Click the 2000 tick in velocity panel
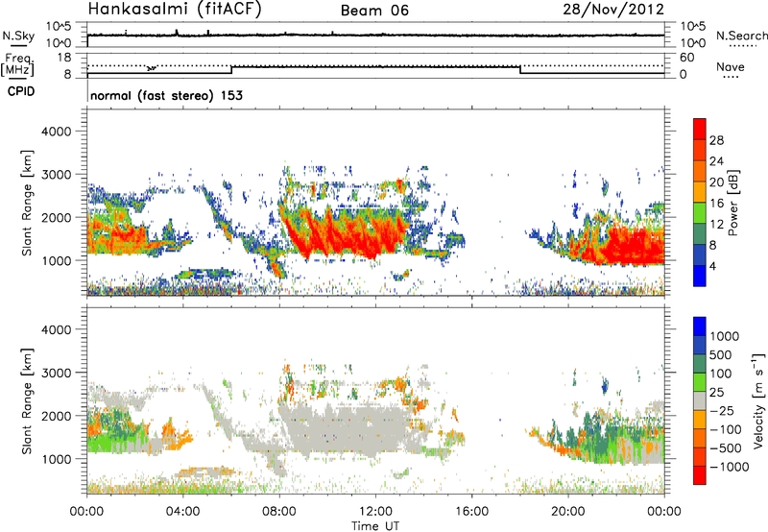This screenshot has width=768, height=532. pos(57,416)
